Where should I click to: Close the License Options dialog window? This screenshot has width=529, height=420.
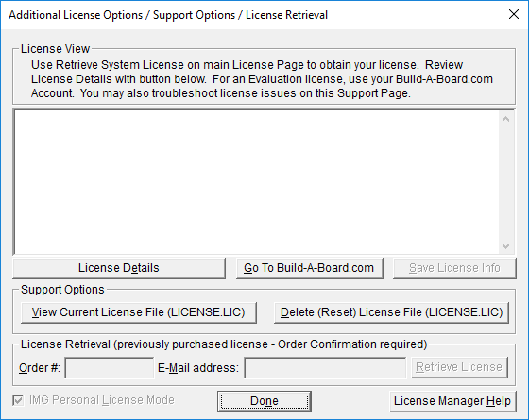pos(514,14)
